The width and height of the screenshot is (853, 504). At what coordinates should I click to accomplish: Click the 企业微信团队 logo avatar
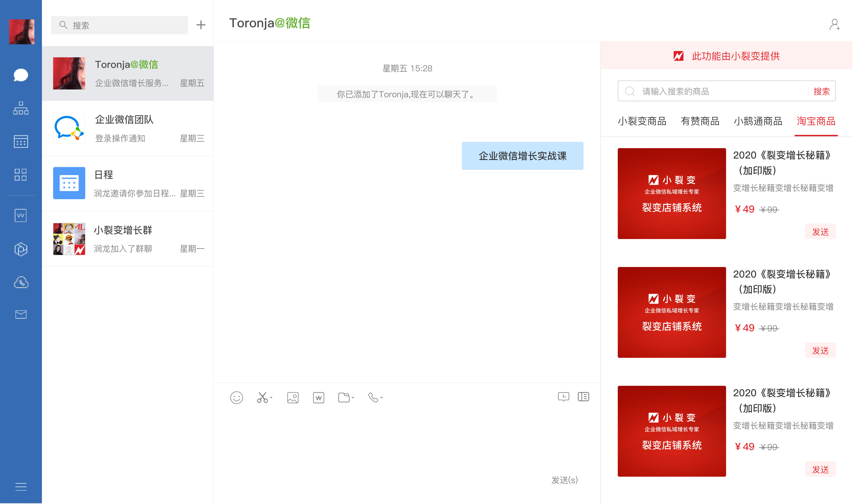point(69,128)
